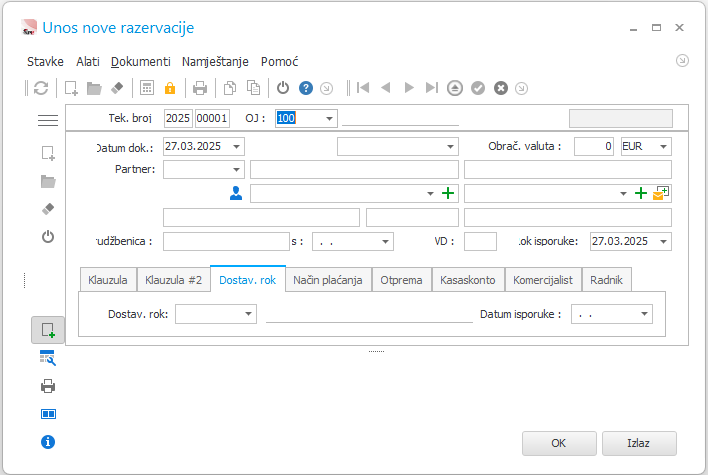Click the orange padlock icon
This screenshot has width=708, height=475.
[x=170, y=88]
